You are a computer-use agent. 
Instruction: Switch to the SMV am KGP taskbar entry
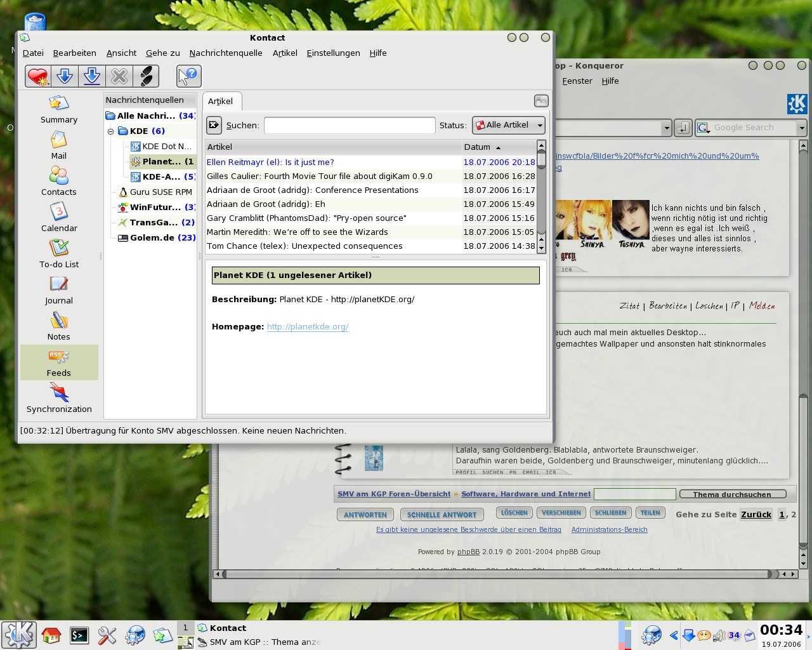click(x=259, y=642)
